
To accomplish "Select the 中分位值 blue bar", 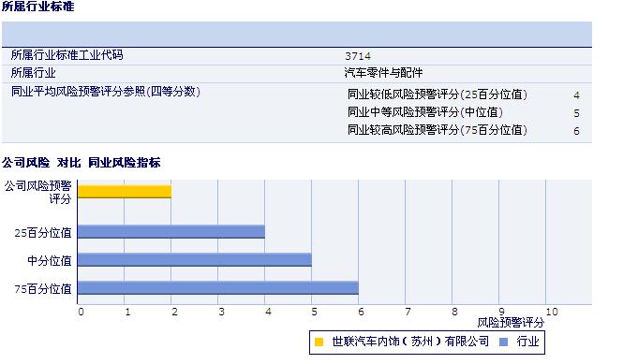I will pos(195,260).
